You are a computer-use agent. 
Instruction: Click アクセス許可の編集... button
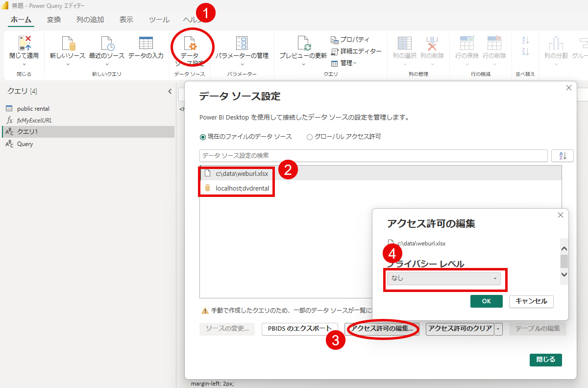click(x=382, y=329)
